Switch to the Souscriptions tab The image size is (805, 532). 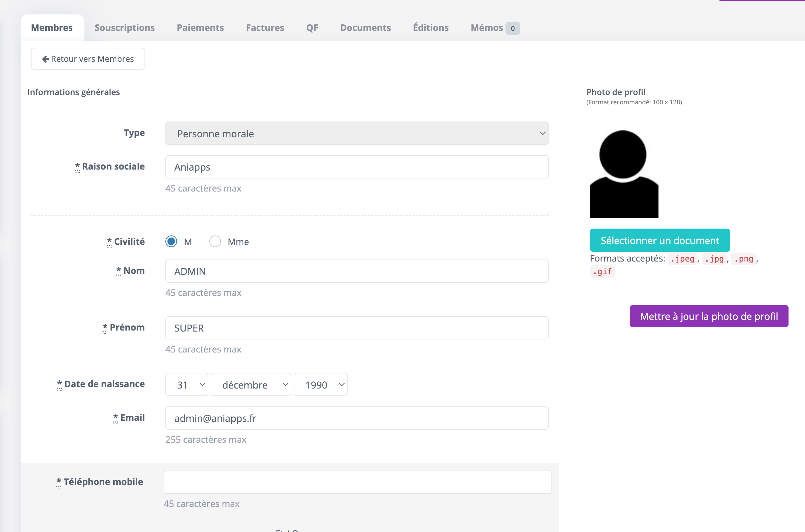(125, 27)
